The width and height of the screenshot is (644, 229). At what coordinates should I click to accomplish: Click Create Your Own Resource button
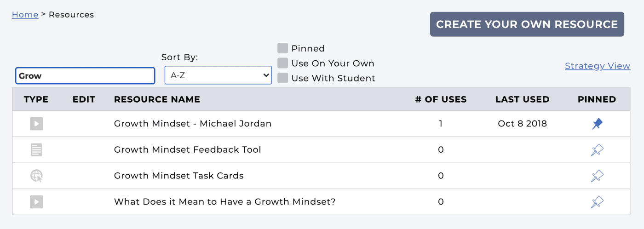527,24
